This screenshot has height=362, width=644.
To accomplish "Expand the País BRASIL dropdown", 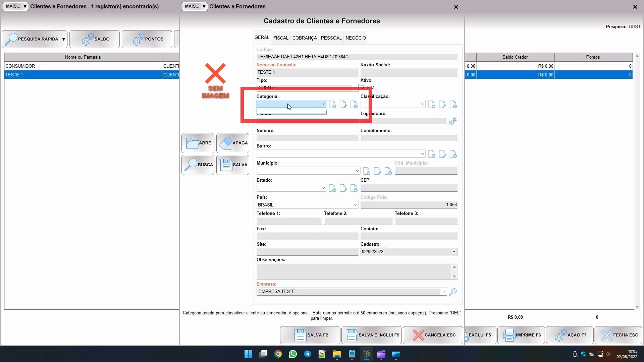I will tap(355, 205).
